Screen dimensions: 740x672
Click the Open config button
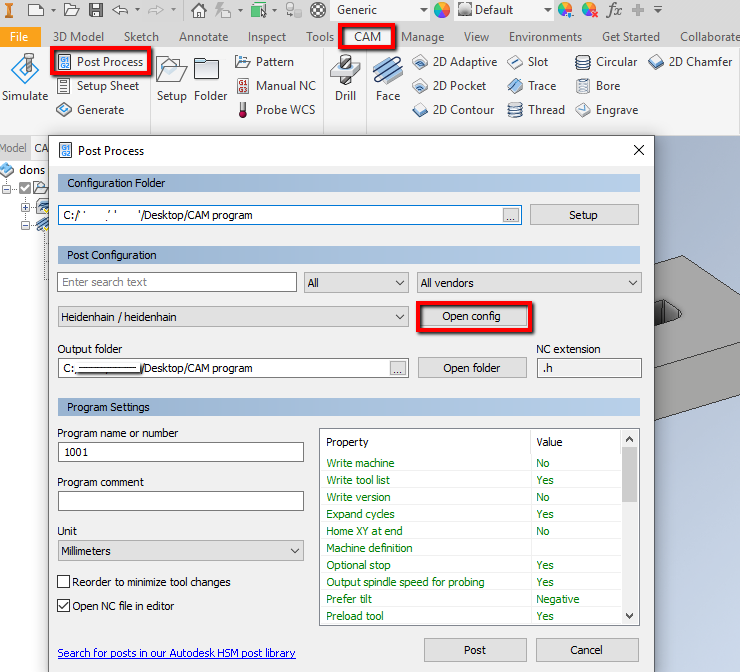471,316
